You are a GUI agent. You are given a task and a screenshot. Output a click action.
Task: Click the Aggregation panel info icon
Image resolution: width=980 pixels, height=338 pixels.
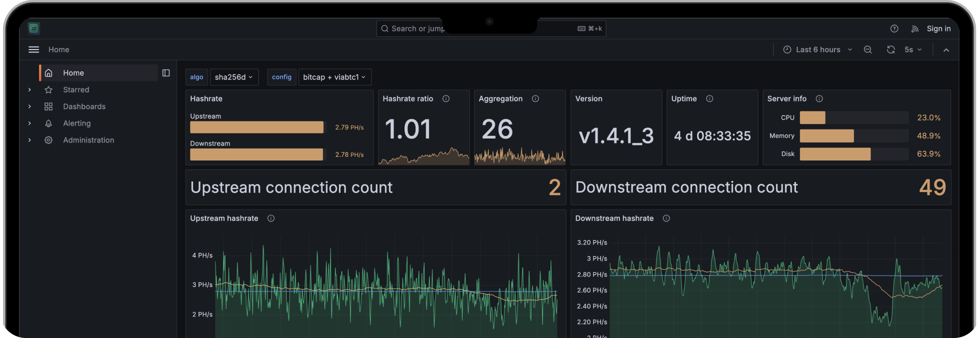(535, 99)
